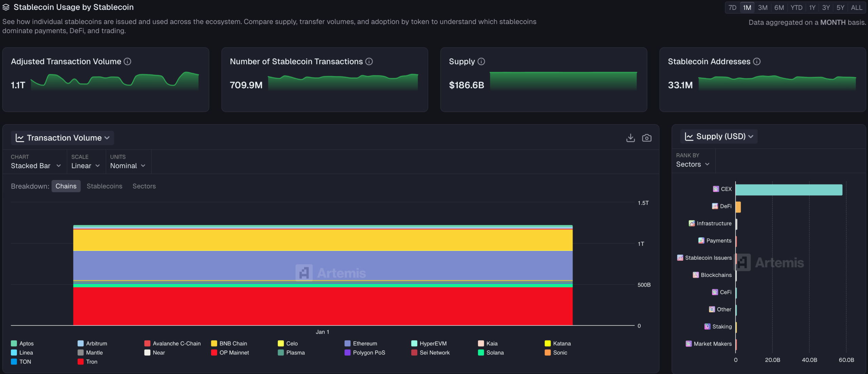Open the Transaction Volume metric dropdown
The width and height of the screenshot is (868, 374).
[62, 138]
